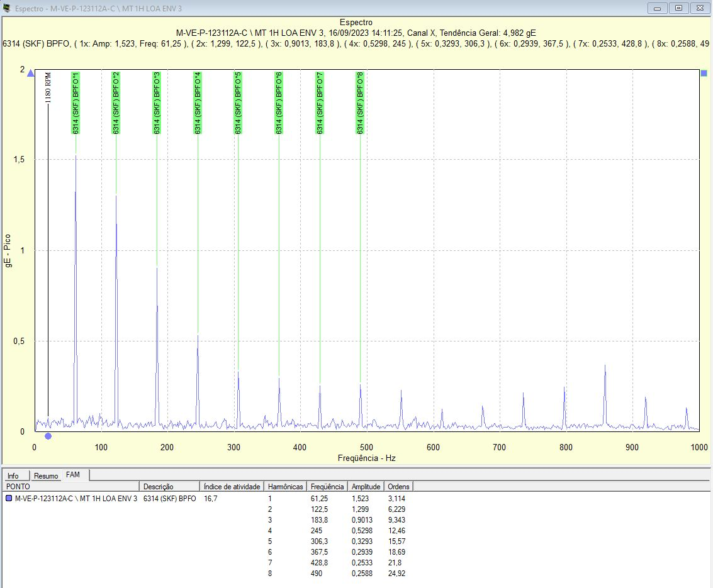Click the Ordens column header
The width and height of the screenshot is (713, 588).
(398, 487)
